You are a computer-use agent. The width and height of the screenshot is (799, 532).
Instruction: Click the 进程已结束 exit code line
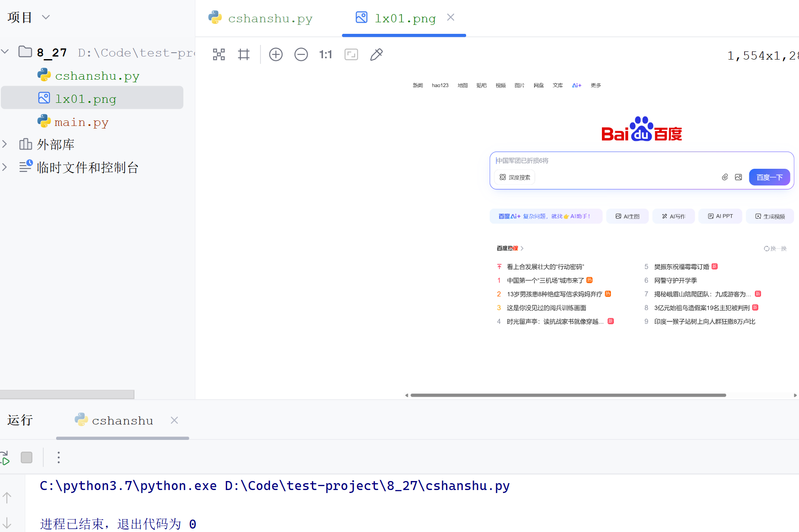[x=118, y=524]
